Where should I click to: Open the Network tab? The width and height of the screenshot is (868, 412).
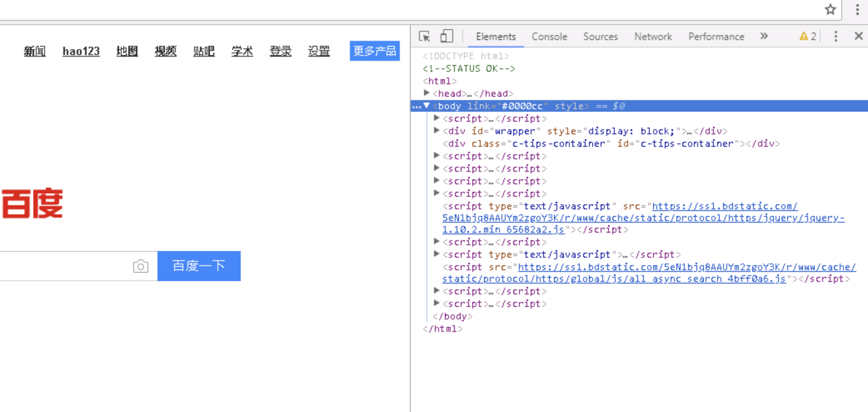(x=653, y=37)
